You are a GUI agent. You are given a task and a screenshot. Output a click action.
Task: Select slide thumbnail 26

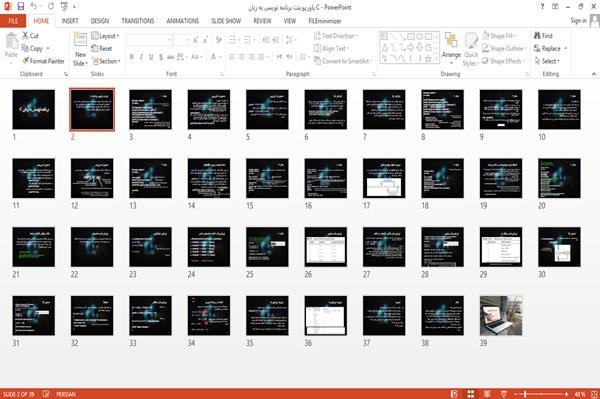click(x=326, y=247)
